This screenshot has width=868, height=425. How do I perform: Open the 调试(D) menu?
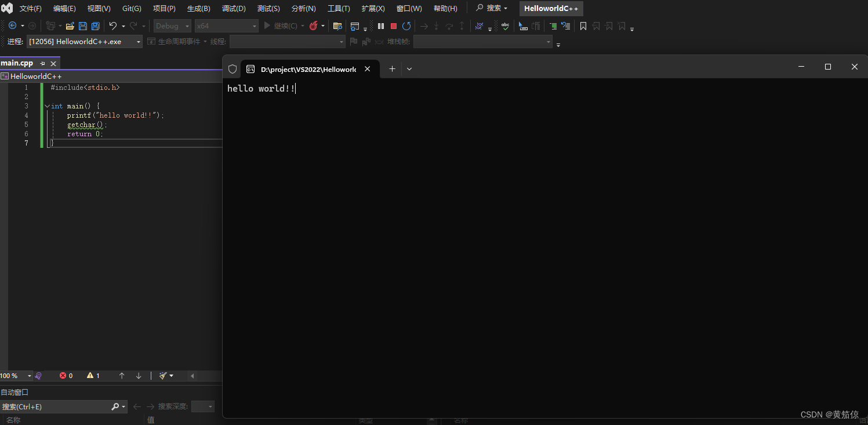tap(234, 8)
